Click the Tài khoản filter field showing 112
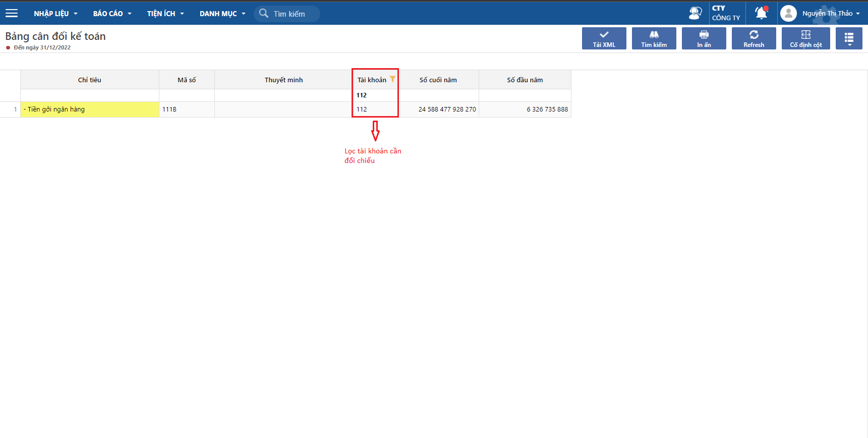The height and width of the screenshot is (438, 868). coord(375,95)
